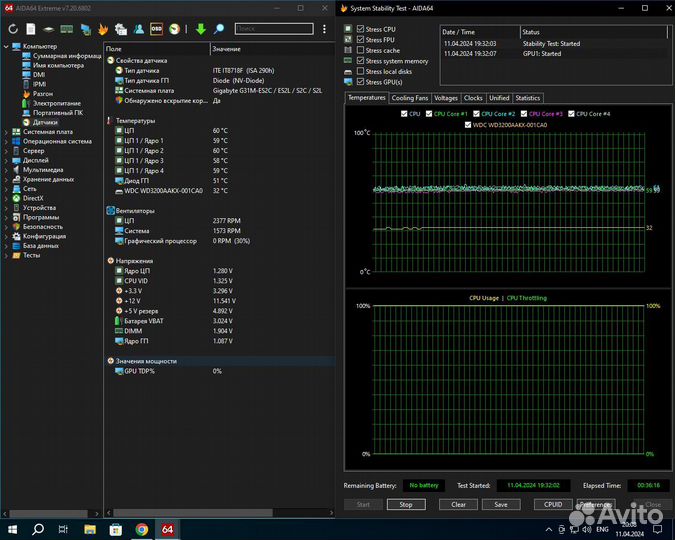
Task: Click the Значение column header
Action: (x=272, y=49)
